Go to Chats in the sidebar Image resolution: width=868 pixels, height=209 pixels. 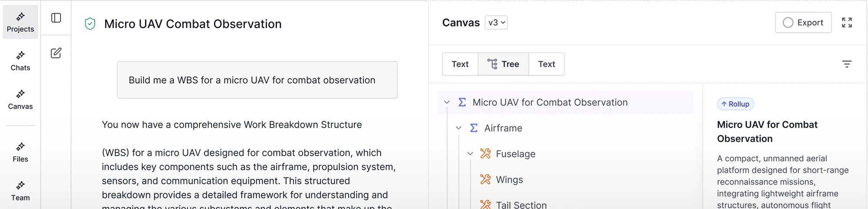[20, 61]
